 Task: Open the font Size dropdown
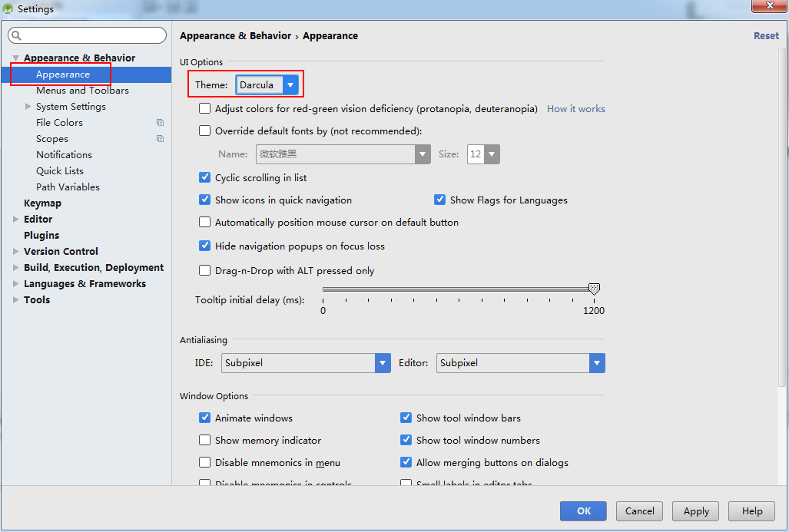[483, 154]
